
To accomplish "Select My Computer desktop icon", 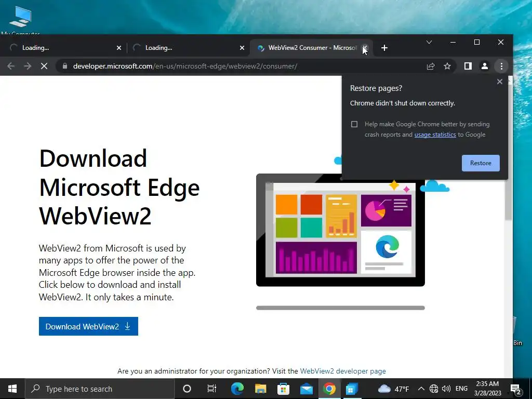I will click(20, 20).
